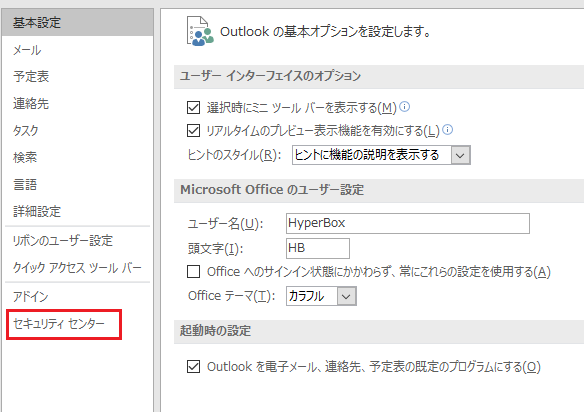Click the ユーザー名 input field
Screen dimensions: 584x412
tap(408, 223)
